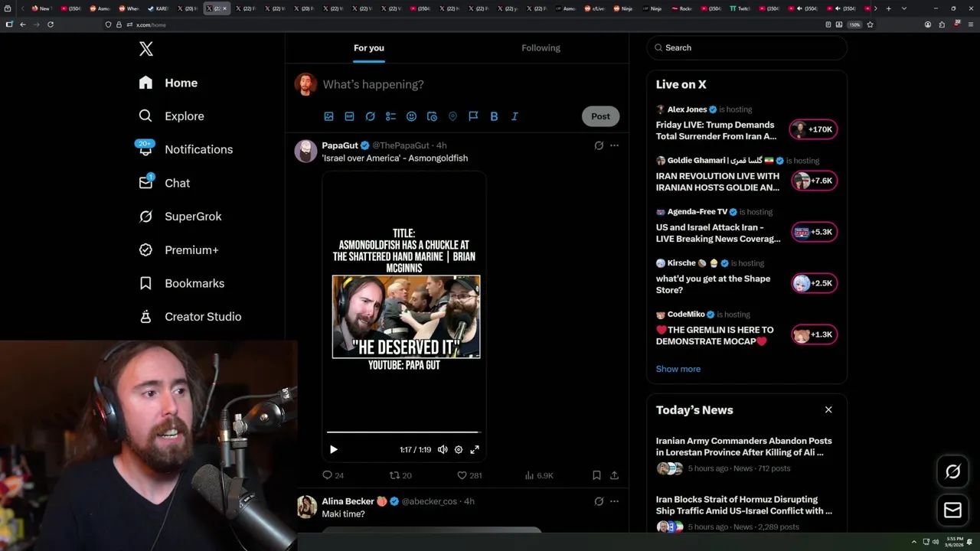Open Notifications in the sidebar

(x=185, y=149)
